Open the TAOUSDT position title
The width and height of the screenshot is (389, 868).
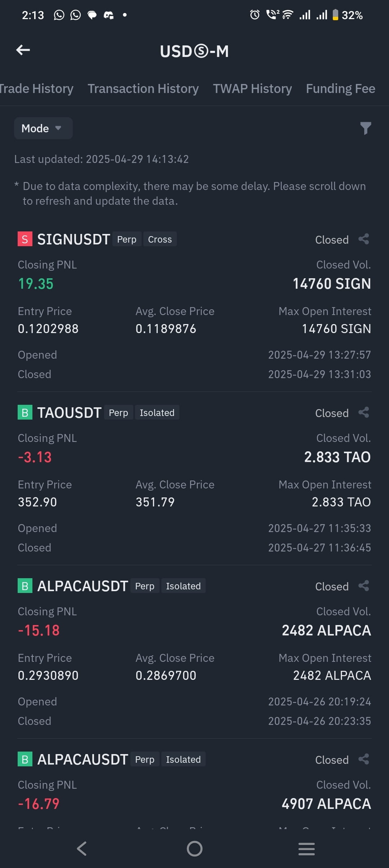[69, 413]
